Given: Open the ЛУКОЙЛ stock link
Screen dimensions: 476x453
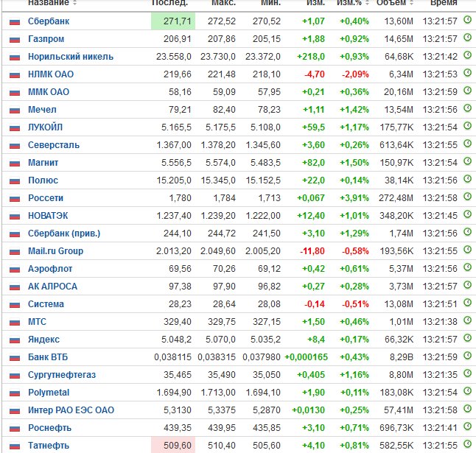Looking at the screenshot, I should (45, 127).
